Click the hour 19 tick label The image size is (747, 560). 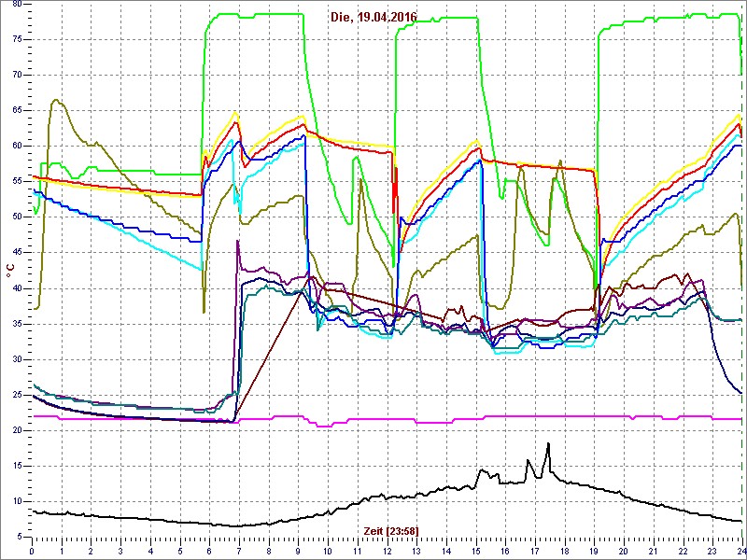click(594, 551)
